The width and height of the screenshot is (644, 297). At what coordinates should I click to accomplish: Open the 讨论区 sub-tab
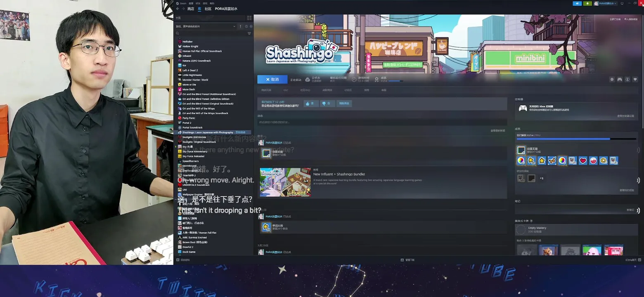348,90
